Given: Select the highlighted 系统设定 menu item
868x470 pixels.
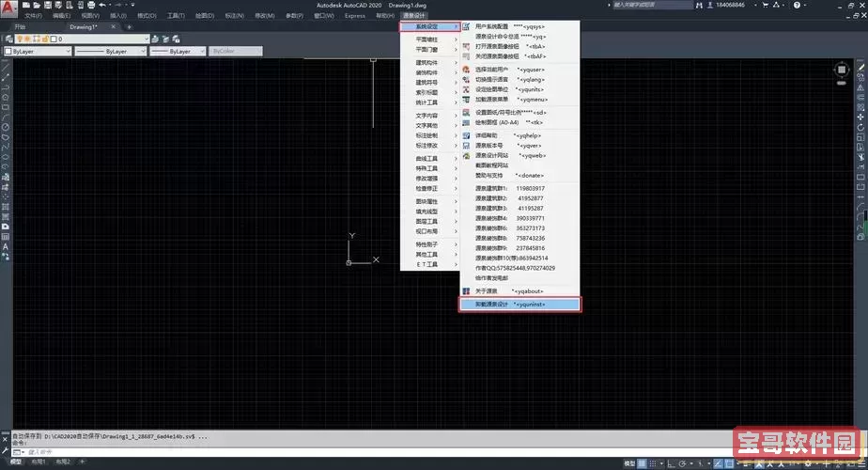Looking at the screenshot, I should click(430, 26).
